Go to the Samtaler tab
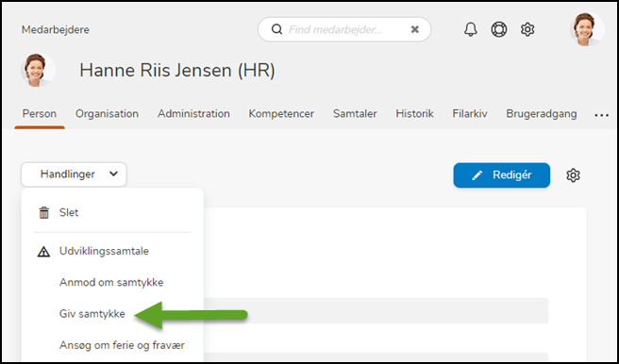The height and width of the screenshot is (364, 619). (355, 114)
